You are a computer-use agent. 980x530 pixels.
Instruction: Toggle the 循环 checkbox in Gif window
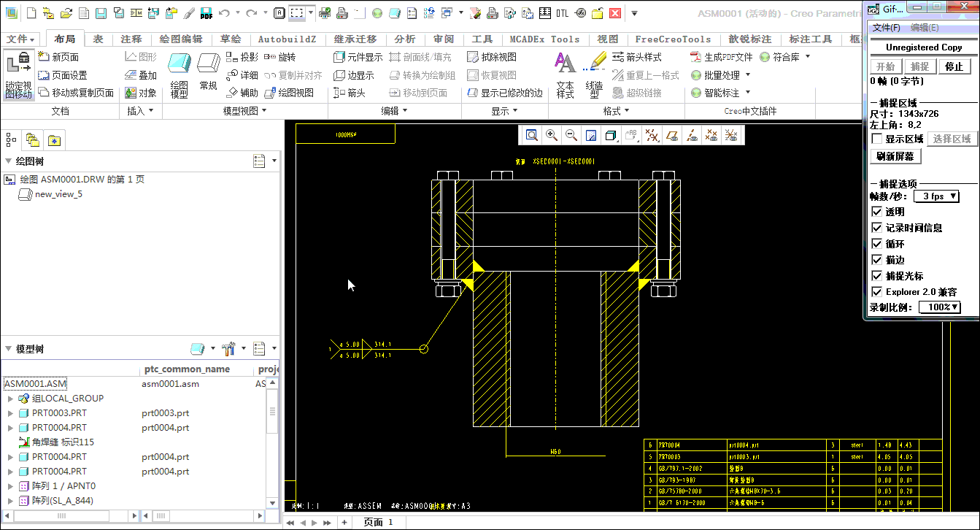pos(877,244)
